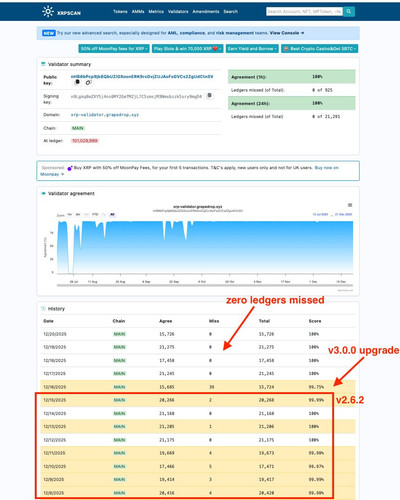400x500 pixels.
Task: Open the Tokens menu item
Action: click(x=120, y=12)
